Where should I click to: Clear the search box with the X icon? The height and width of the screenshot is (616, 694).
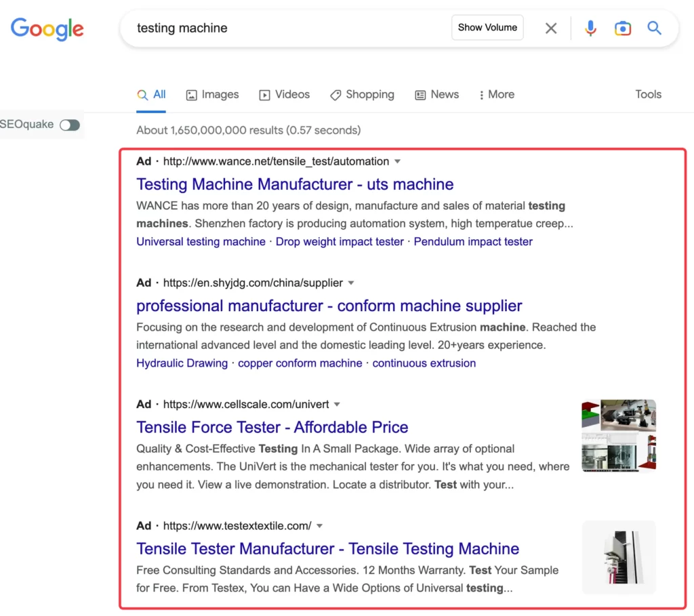[x=551, y=28]
